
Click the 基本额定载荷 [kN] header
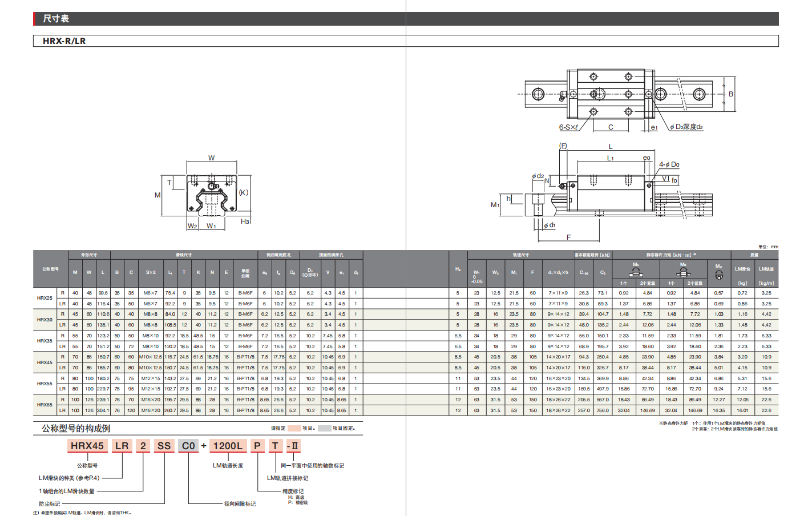click(592, 255)
